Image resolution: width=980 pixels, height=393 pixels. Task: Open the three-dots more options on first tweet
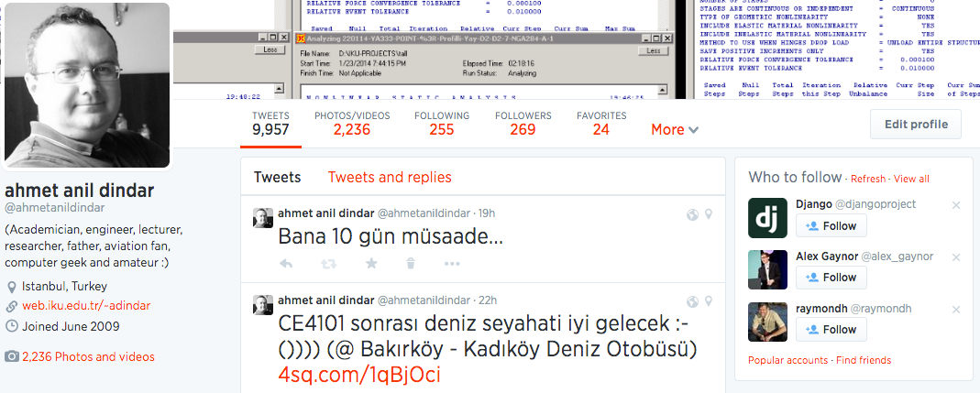point(452,264)
